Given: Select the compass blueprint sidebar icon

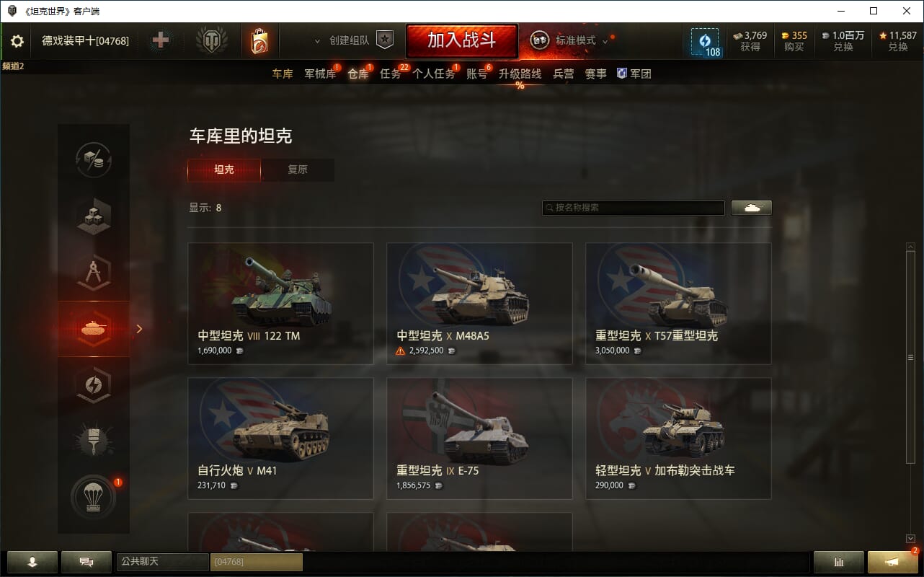Looking at the screenshot, I should point(94,273).
